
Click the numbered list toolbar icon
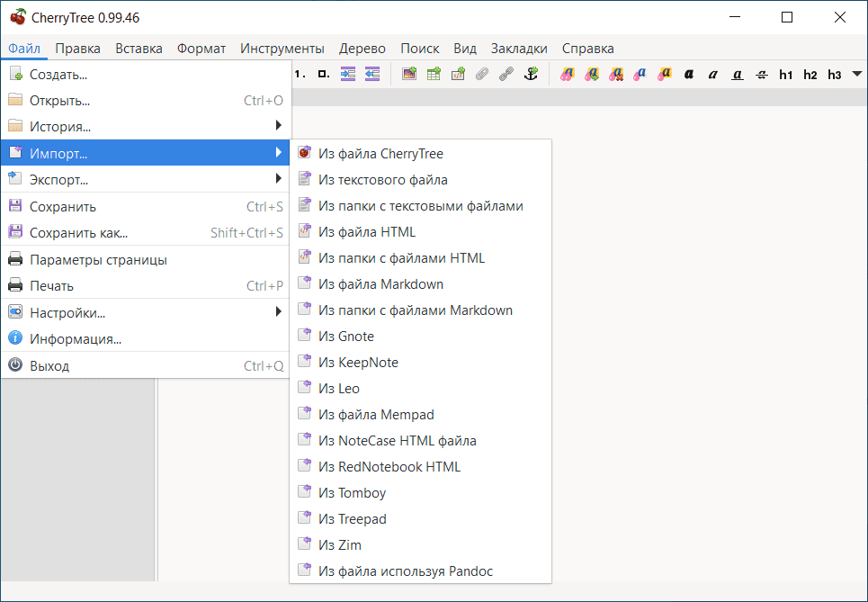(300, 74)
